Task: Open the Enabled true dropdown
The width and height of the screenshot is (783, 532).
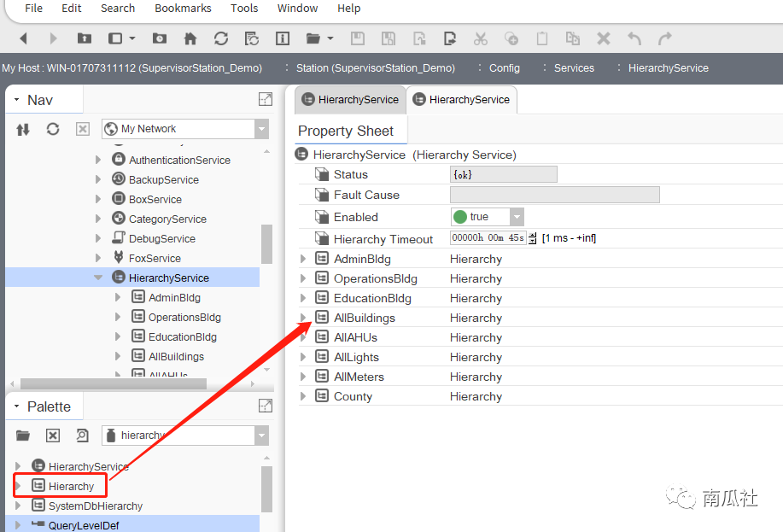Action: pos(517,217)
